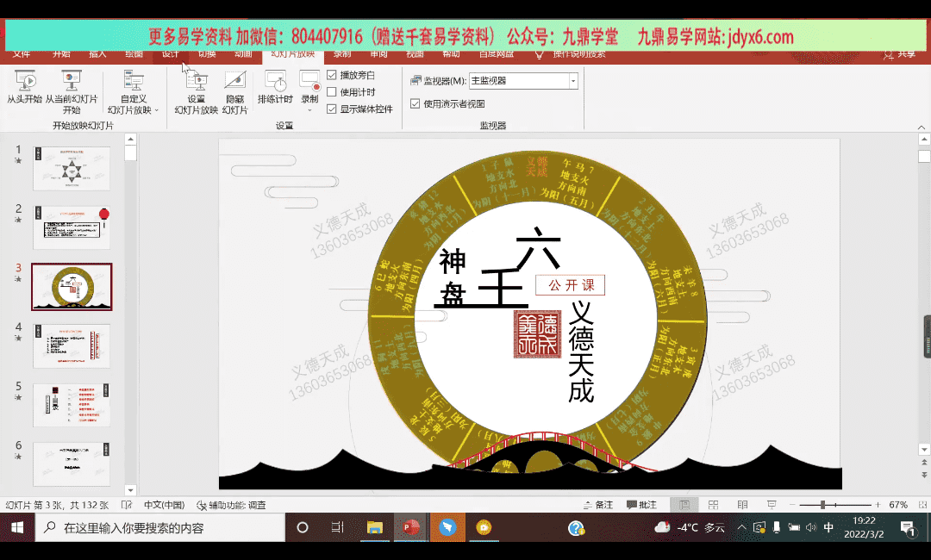The image size is (931, 560).
Task: Expand the 自定义幻灯片放映 dropdown
Action: click(x=156, y=110)
